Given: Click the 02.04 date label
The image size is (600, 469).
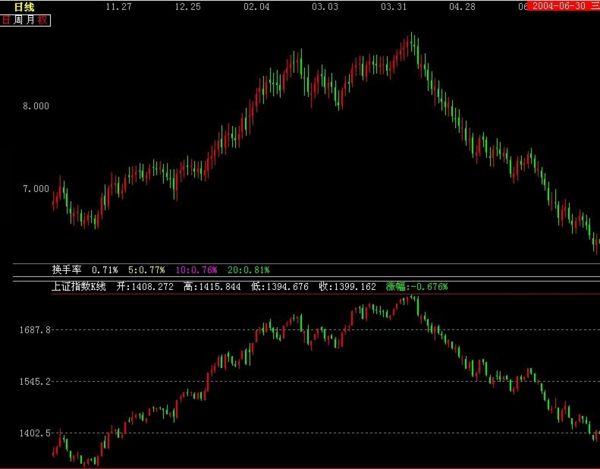Looking at the screenshot, I should pyautogui.click(x=256, y=7).
